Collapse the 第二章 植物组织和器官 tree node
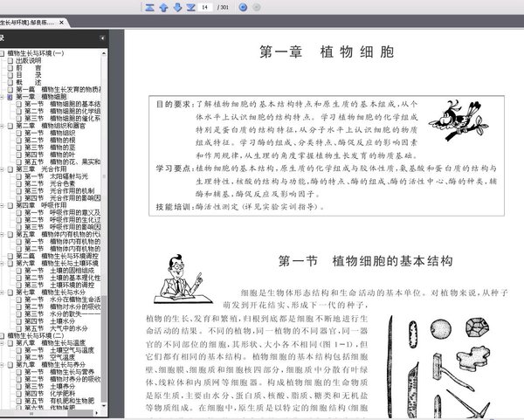Screen dimensions: 524x420 (x=2, y=126)
